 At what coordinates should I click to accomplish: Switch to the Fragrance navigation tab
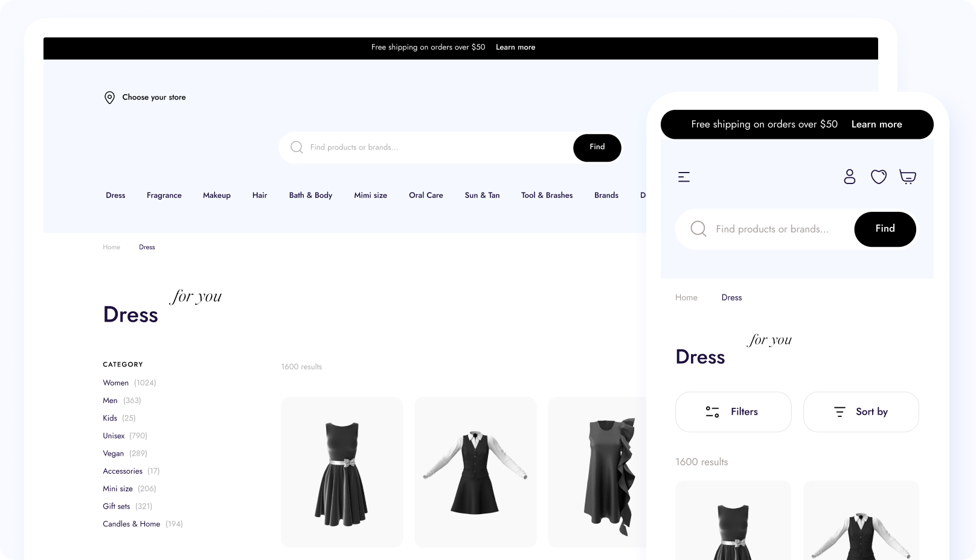(164, 195)
